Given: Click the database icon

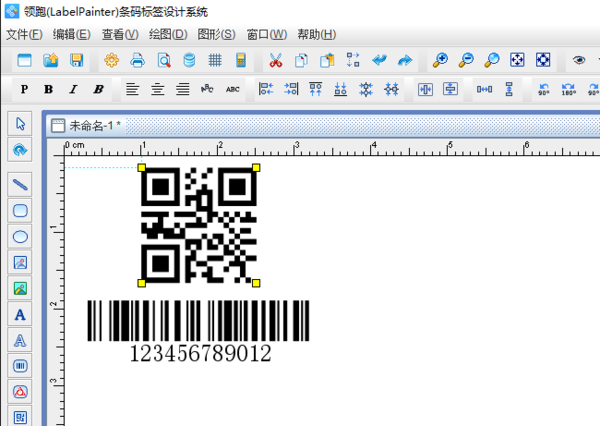Looking at the screenshot, I should pyautogui.click(x=189, y=60).
